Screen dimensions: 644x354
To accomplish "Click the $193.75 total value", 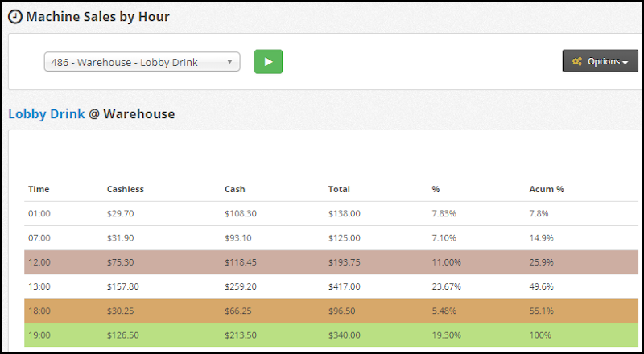I will click(345, 262).
